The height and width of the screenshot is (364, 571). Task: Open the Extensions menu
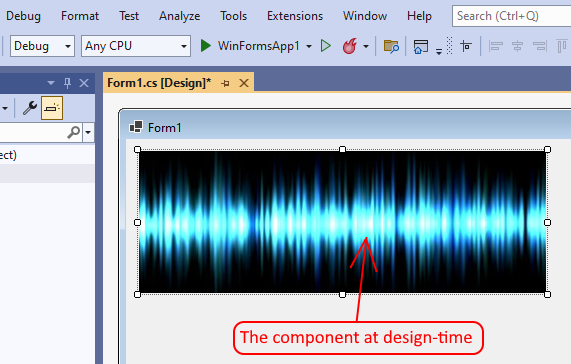point(295,16)
